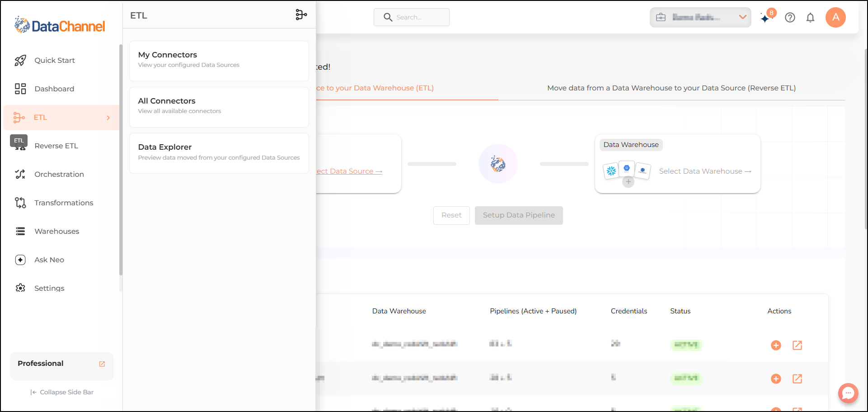868x412 pixels.
Task: Open Transformations icon in sidebar
Action: point(20,203)
